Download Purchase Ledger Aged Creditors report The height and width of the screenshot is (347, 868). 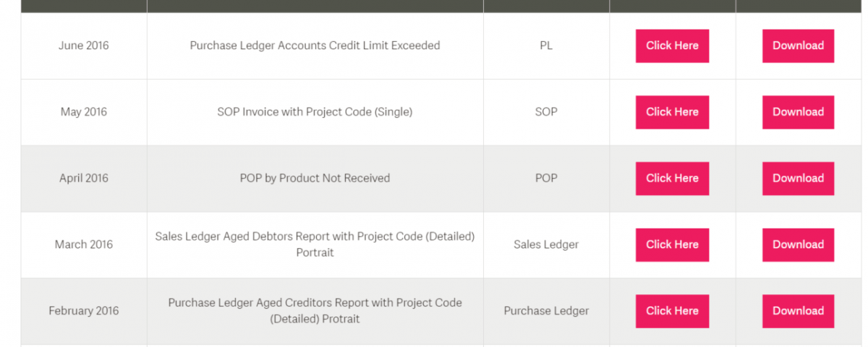click(798, 311)
